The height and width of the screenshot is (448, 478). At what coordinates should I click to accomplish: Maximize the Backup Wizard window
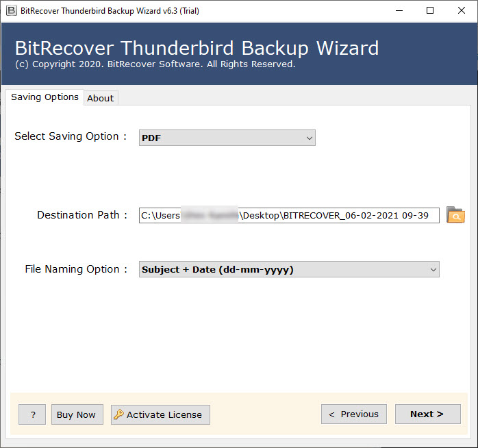[429, 10]
